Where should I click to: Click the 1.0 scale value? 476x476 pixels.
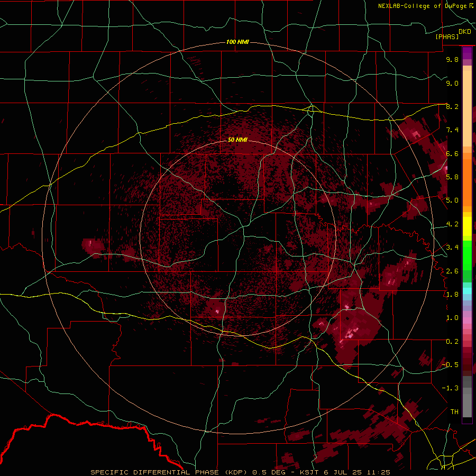[452, 318]
